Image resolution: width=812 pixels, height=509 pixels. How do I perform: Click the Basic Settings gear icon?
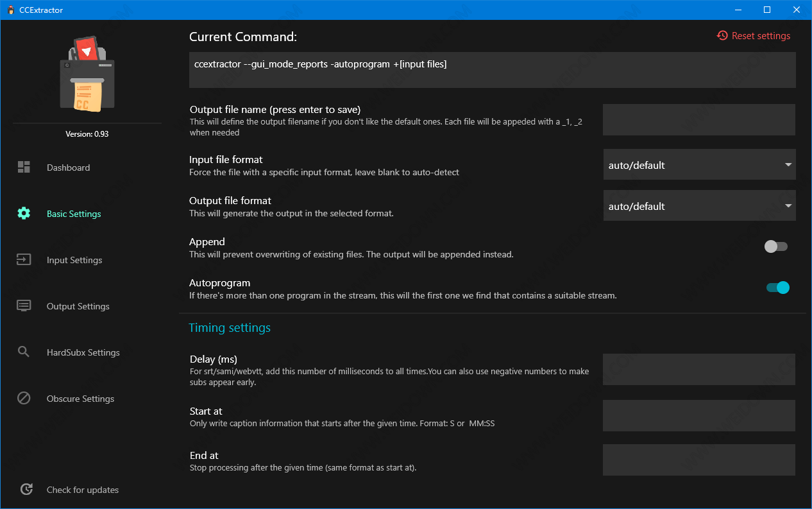coord(24,214)
